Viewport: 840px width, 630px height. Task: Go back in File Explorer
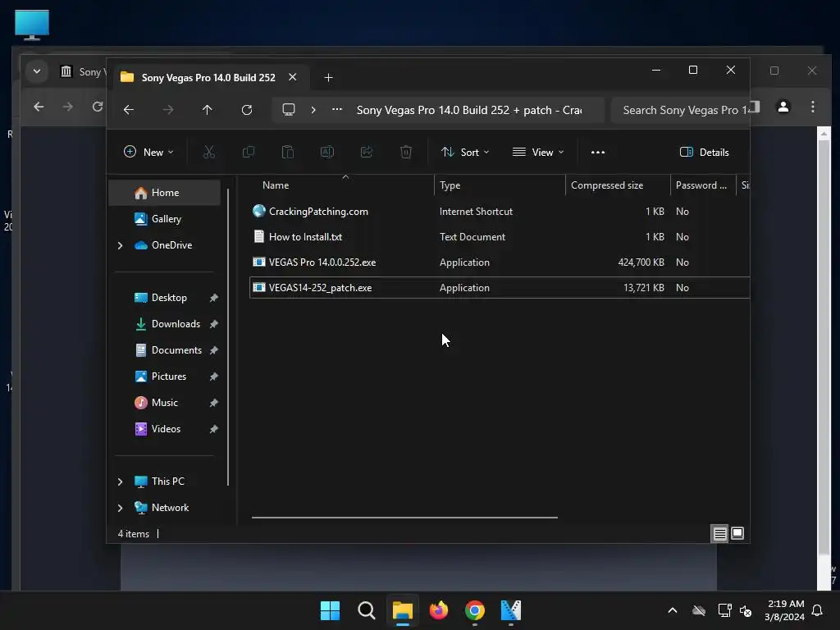tap(129, 110)
